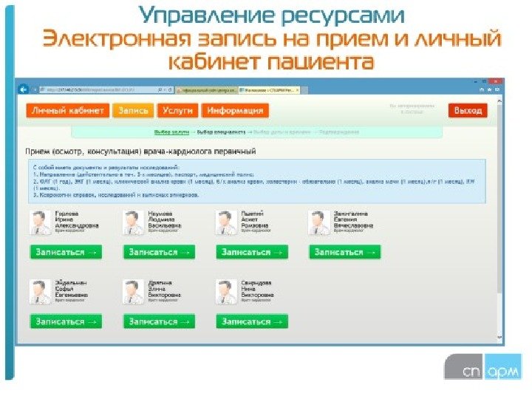Viewport: 532px width, 399px height.
Task: Go back with the browser back arrow
Action: 23,89
